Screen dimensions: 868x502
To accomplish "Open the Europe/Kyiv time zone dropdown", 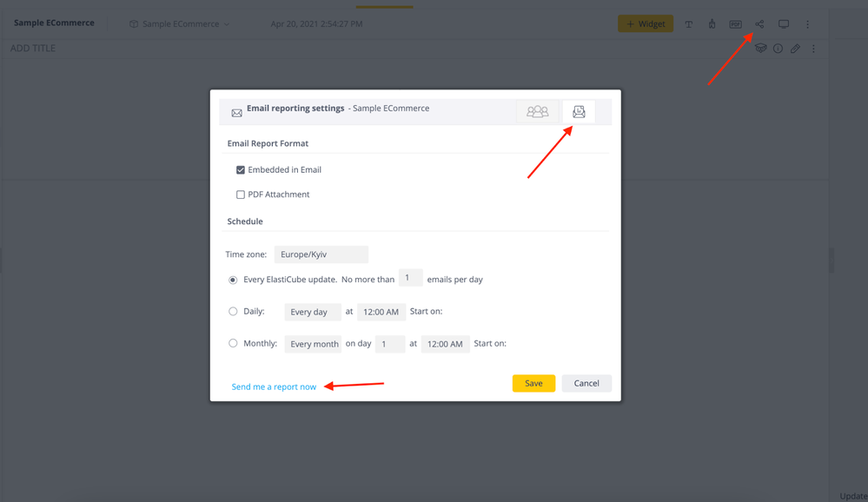I will pyautogui.click(x=321, y=254).
